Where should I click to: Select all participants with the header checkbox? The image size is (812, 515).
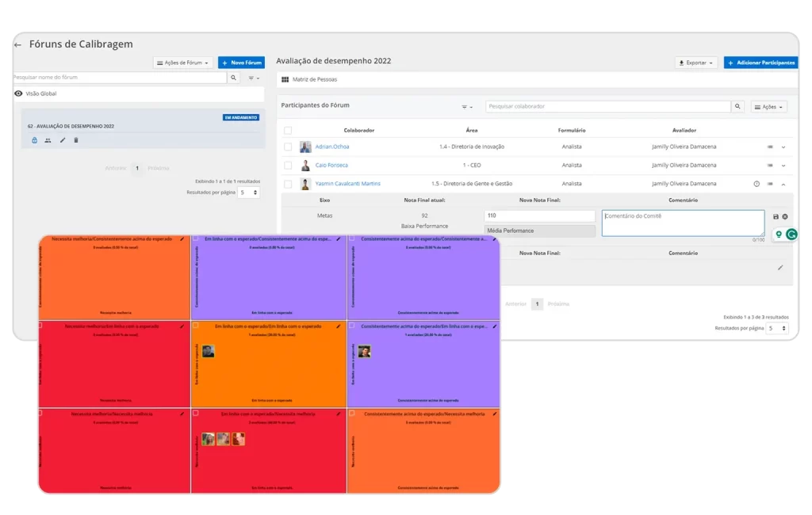coord(288,131)
